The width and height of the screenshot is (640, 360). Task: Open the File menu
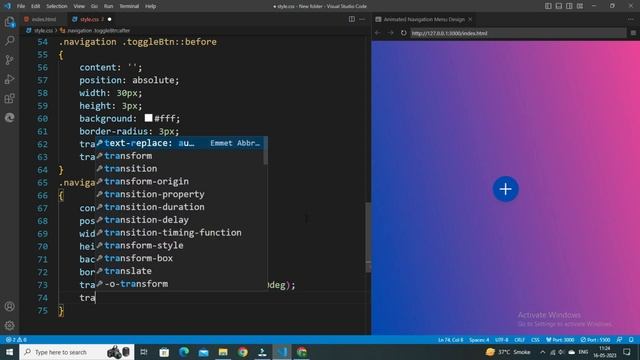(21, 6)
